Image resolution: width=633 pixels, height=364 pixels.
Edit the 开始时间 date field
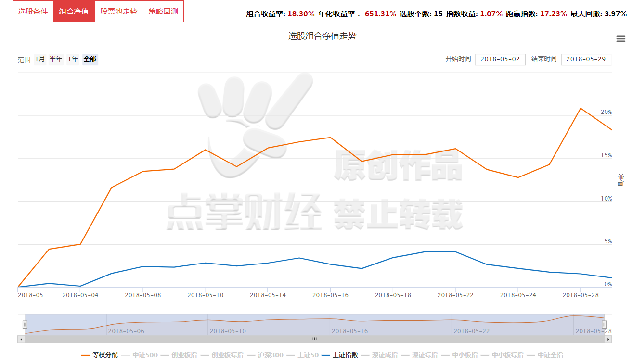(x=500, y=59)
